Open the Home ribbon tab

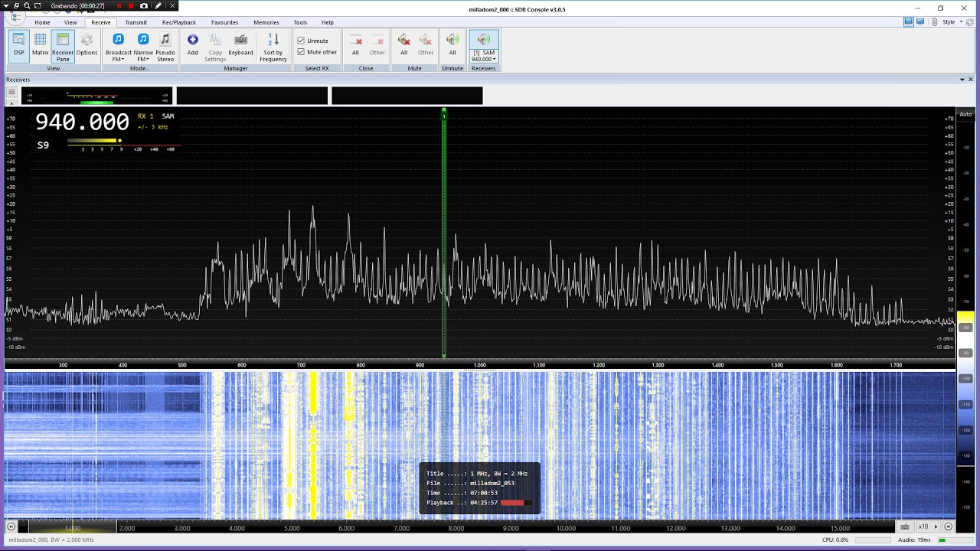[42, 22]
